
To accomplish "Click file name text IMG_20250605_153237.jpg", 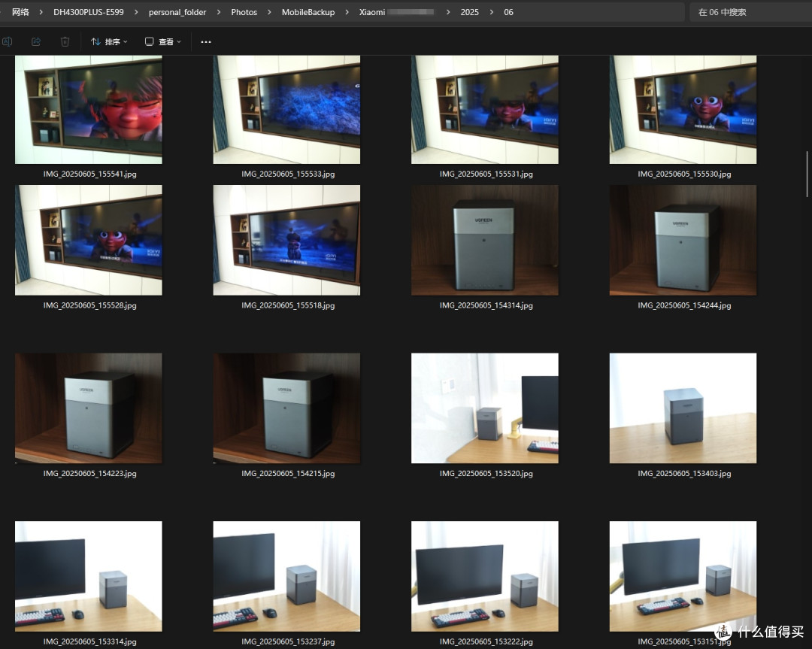I will pos(288,641).
